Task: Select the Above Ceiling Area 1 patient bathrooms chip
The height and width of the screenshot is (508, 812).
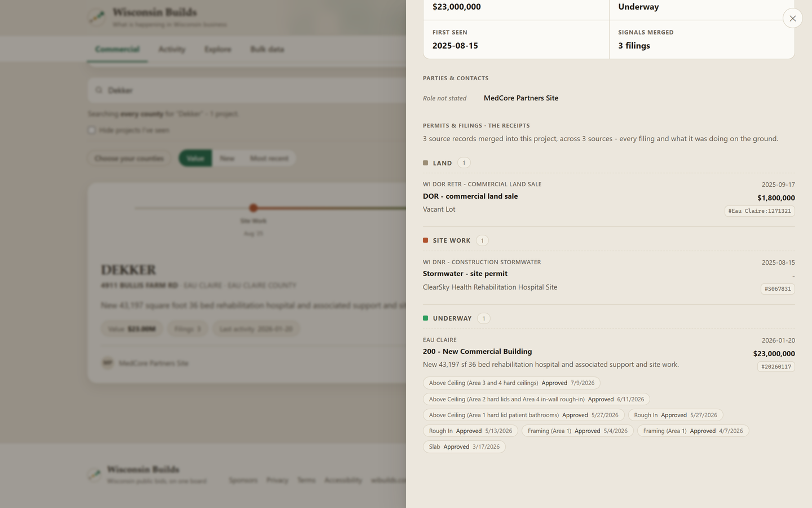Action: coord(523,415)
